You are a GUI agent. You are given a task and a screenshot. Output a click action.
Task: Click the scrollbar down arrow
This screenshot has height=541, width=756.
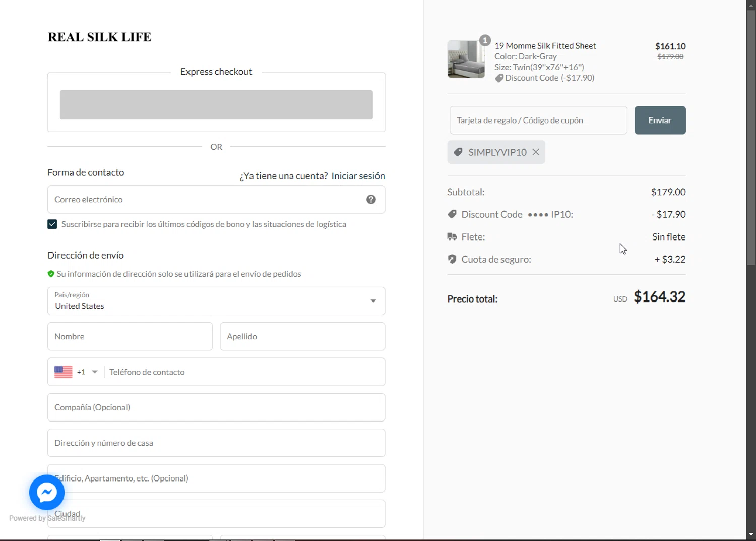click(x=751, y=534)
